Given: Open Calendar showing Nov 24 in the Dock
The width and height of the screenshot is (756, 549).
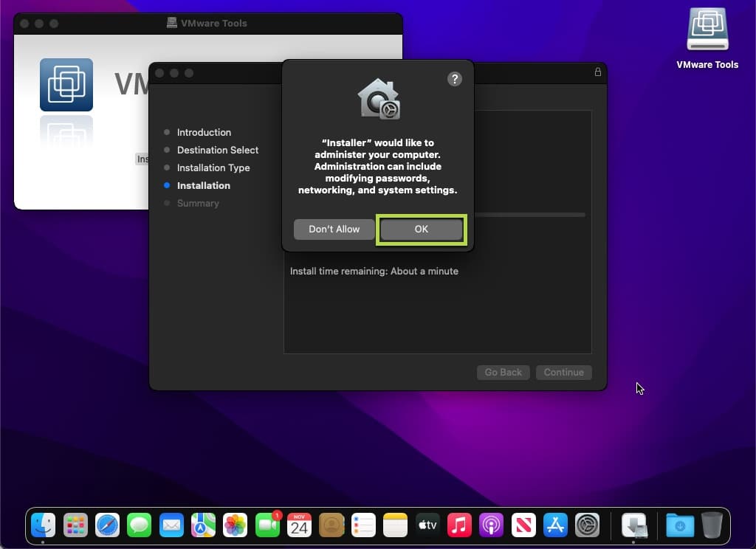Looking at the screenshot, I should pos(299,525).
